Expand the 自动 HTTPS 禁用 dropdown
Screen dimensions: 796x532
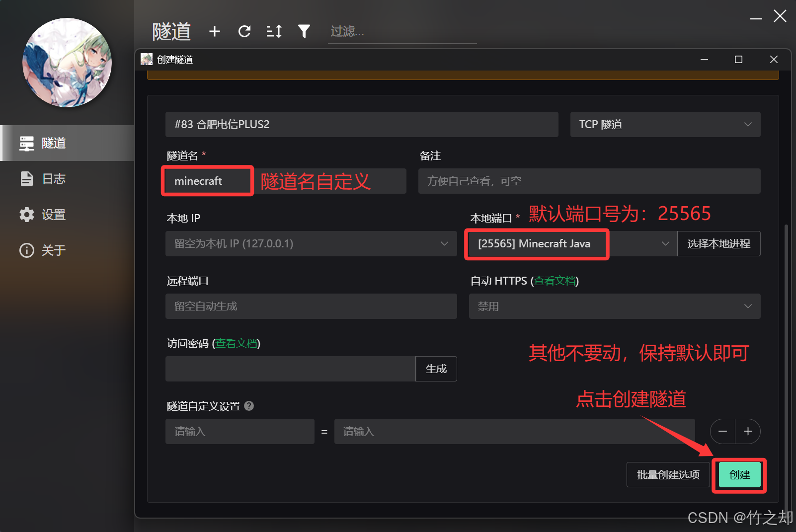(615, 306)
